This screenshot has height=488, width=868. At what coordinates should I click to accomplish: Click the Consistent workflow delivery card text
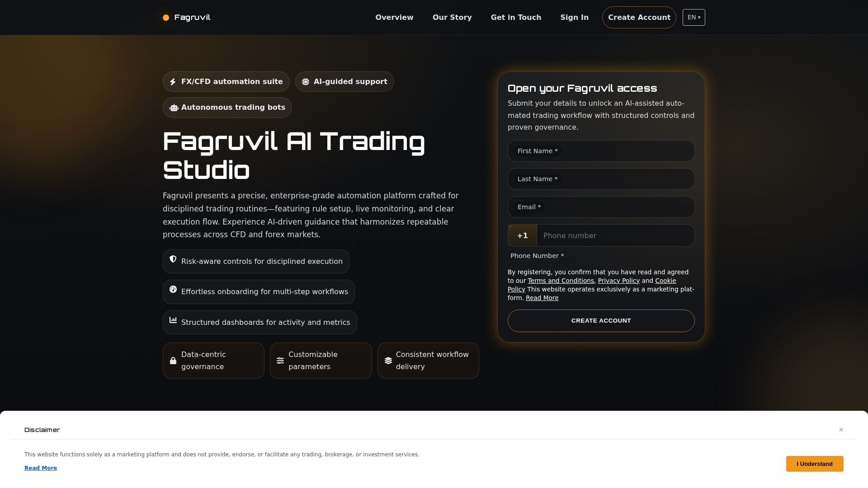tap(432, 361)
